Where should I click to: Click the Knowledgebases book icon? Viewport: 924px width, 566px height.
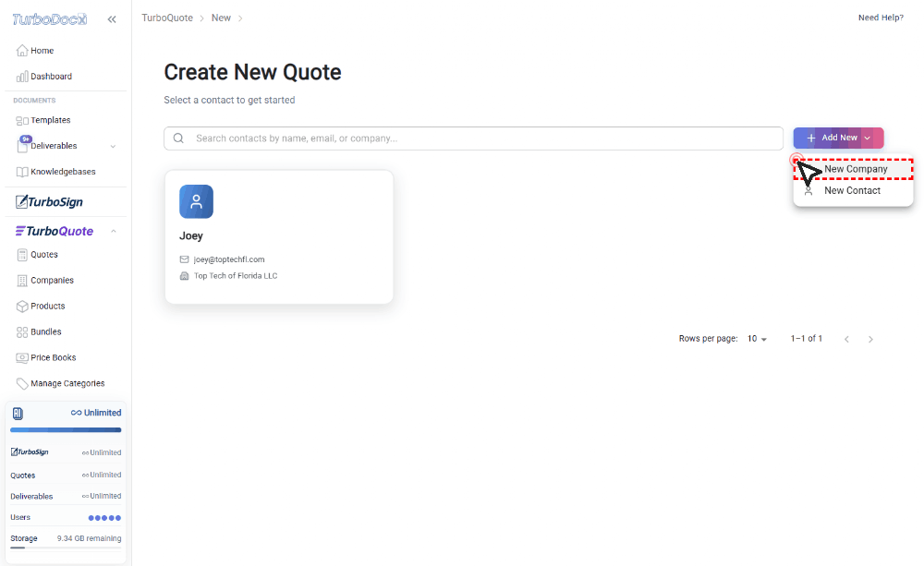coord(22,172)
